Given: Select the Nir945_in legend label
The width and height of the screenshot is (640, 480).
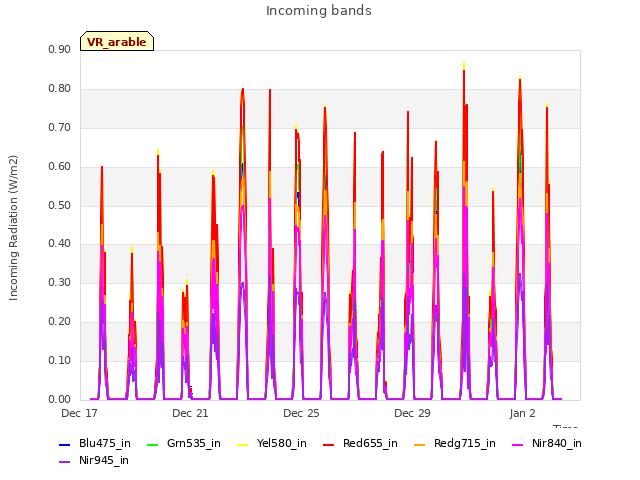Looking at the screenshot, I should [104, 461].
